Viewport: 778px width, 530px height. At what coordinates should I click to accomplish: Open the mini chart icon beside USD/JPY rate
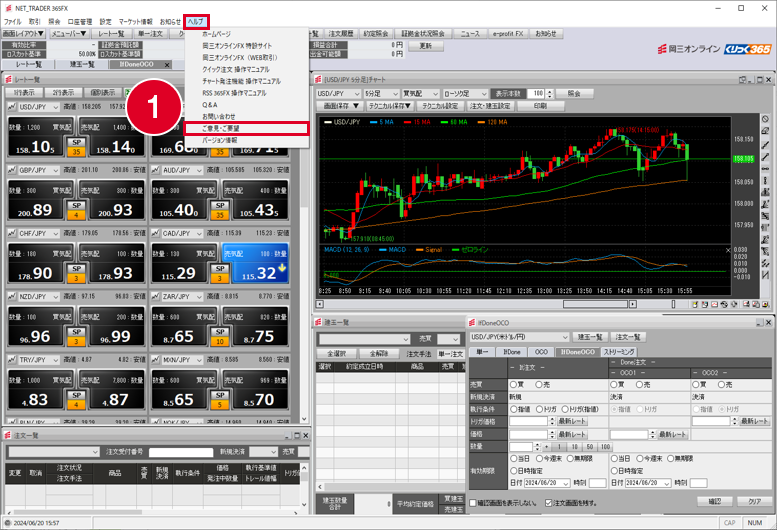[x=12, y=107]
